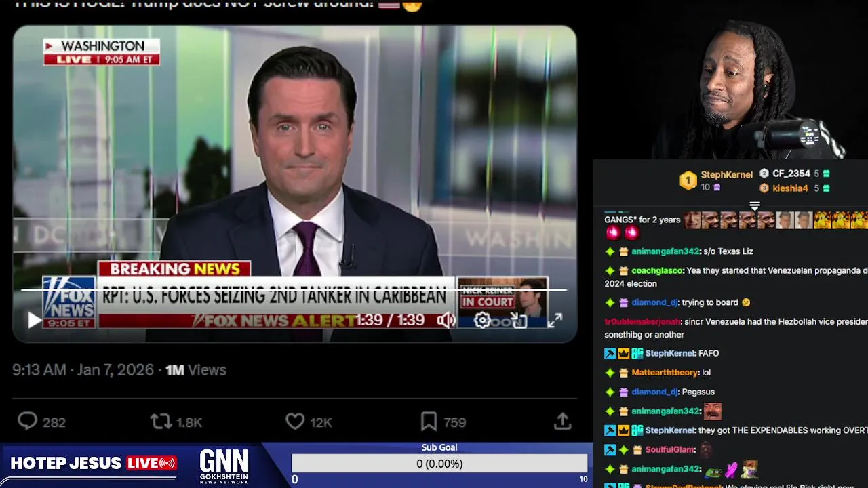Click diamond_dj on the Pegasus message
The width and height of the screenshot is (868, 488).
[654, 392]
